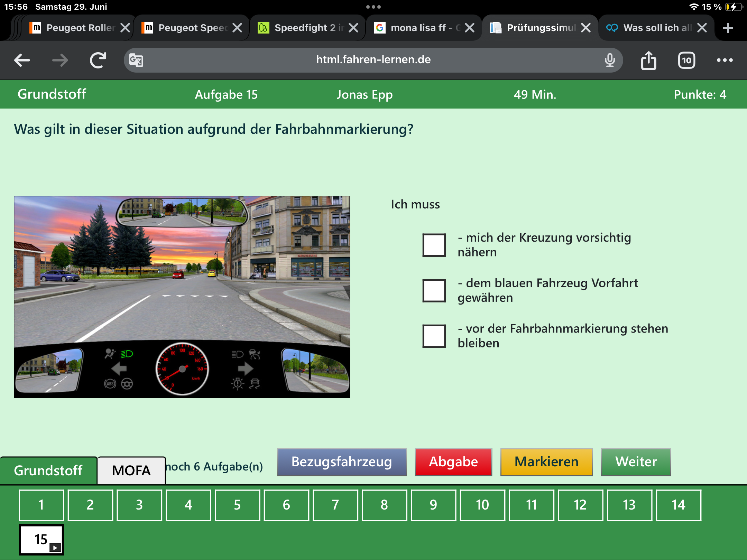747x560 pixels.
Task: Close the Peugeot Roller tab
Action: 125,28
